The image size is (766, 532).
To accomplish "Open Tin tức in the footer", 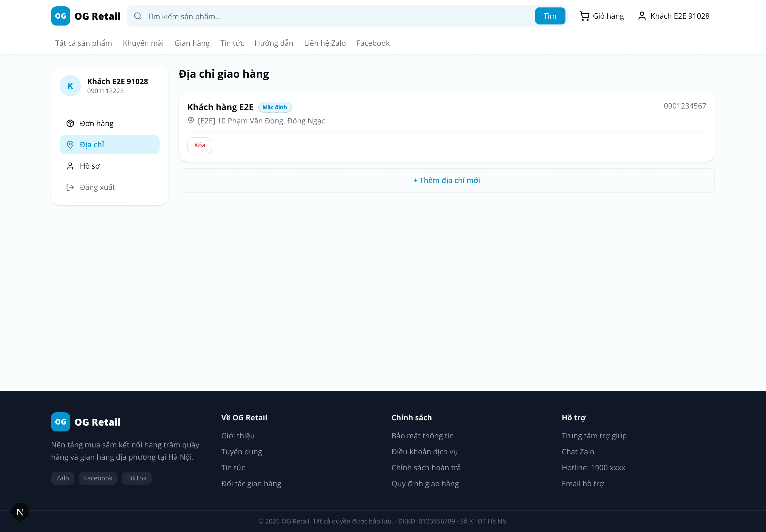I will click(233, 468).
